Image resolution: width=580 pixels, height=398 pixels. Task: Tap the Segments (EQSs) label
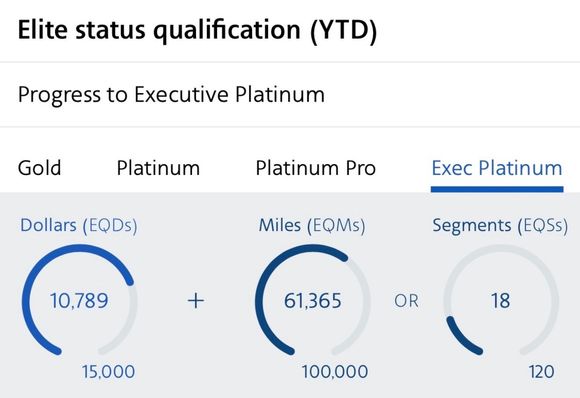500,226
